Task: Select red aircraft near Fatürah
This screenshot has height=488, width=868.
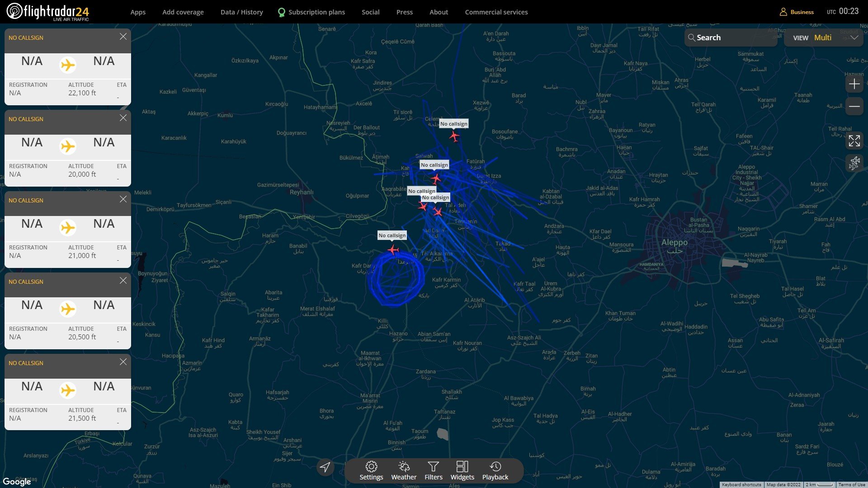Action: click(x=436, y=178)
